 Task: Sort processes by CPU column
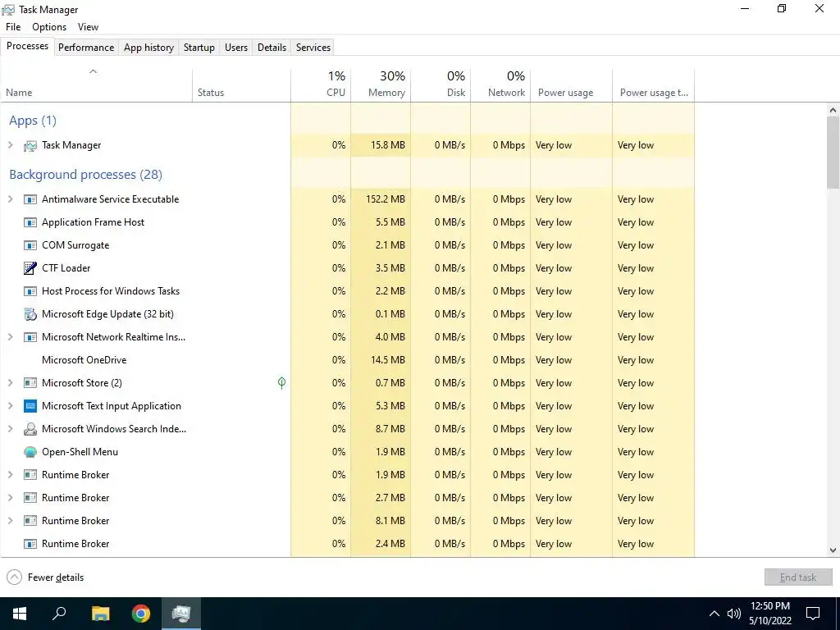(x=321, y=85)
